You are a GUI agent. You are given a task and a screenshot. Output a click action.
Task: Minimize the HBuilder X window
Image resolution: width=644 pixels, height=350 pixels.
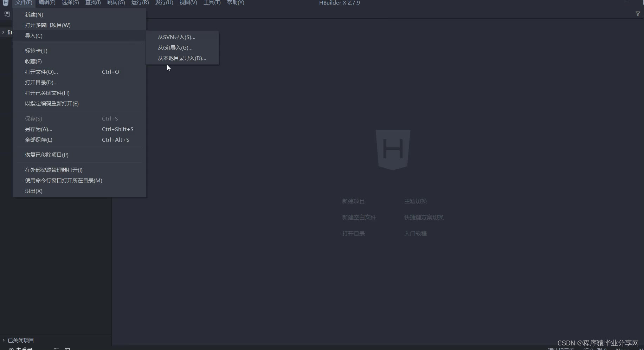pyautogui.click(x=627, y=2)
